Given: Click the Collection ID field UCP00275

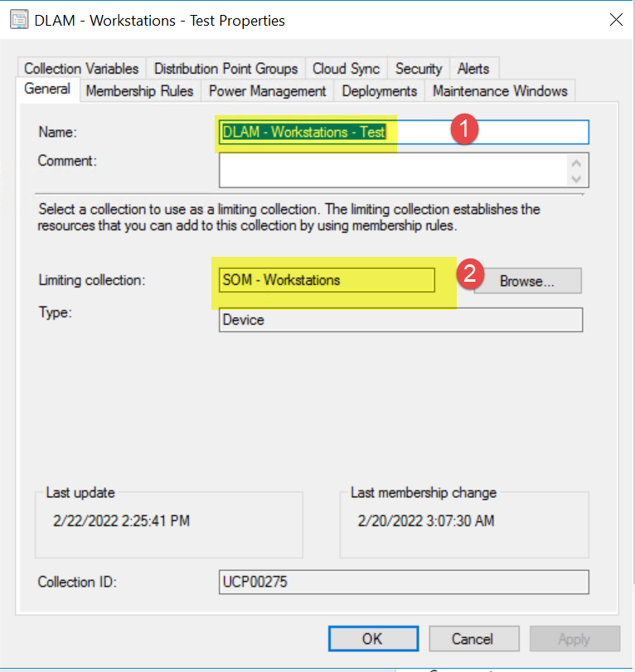Looking at the screenshot, I should (404, 582).
